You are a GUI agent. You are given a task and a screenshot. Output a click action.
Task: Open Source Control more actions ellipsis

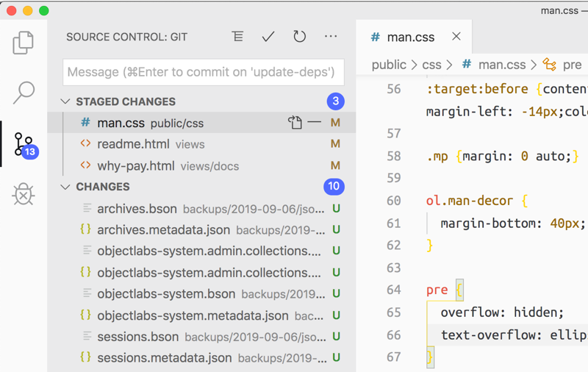330,36
